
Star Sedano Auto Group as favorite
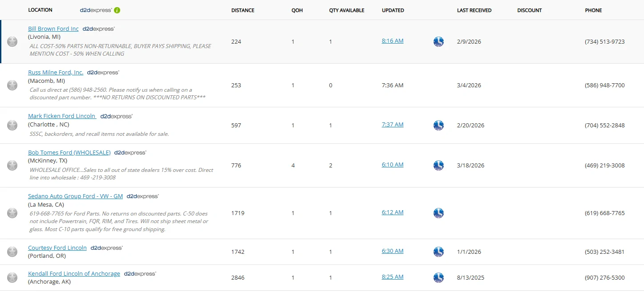click(x=12, y=213)
